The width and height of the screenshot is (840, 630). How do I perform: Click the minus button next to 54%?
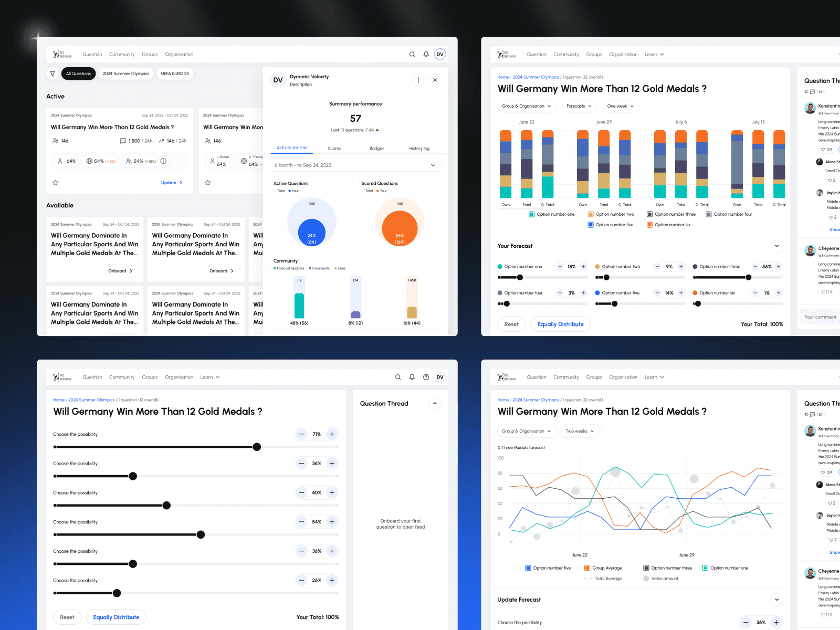(x=301, y=522)
